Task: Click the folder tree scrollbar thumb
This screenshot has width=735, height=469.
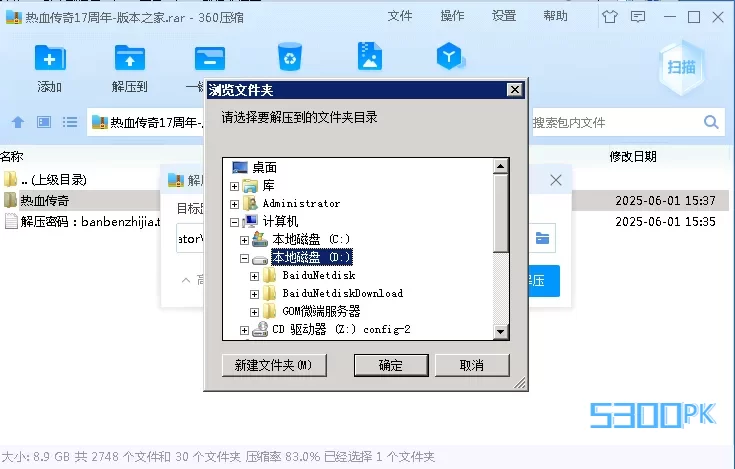Action: pos(501,213)
